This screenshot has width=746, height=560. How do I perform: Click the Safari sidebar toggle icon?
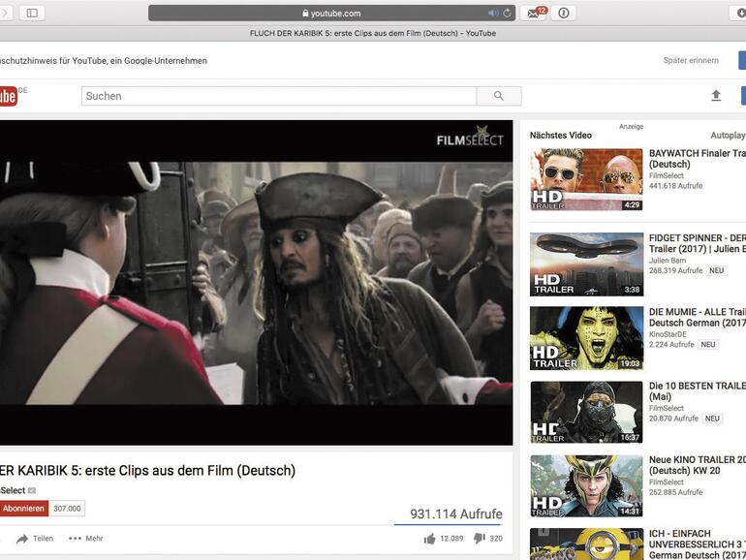pos(32,13)
